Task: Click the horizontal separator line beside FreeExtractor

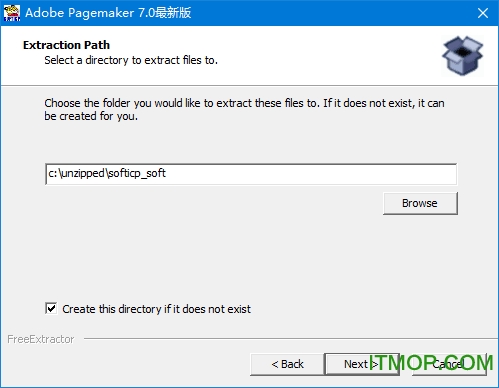Action: tap(291, 339)
